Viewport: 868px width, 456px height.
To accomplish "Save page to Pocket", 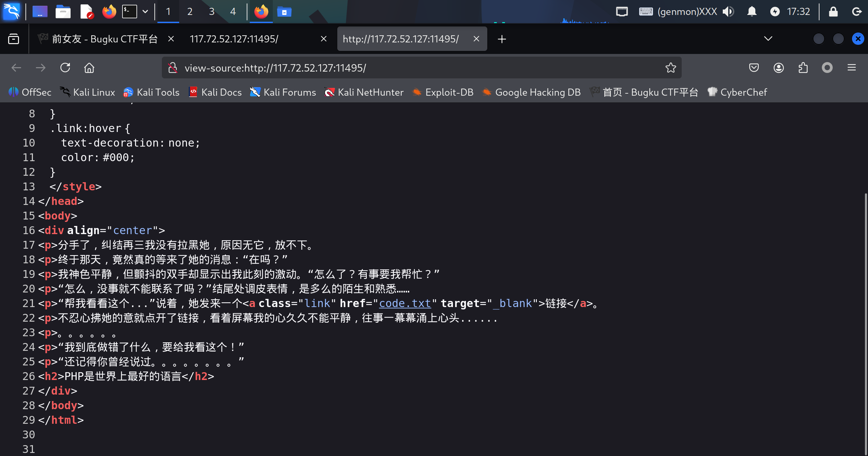I will click(x=754, y=68).
